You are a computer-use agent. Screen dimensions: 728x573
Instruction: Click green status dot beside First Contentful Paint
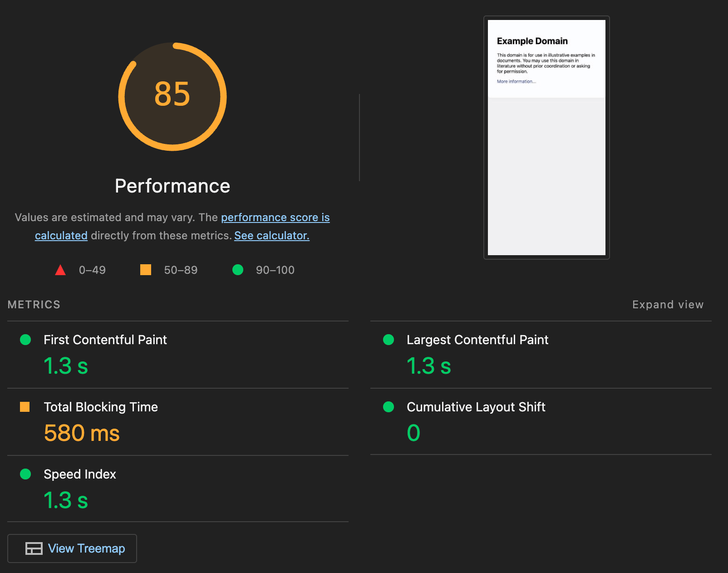click(x=25, y=340)
